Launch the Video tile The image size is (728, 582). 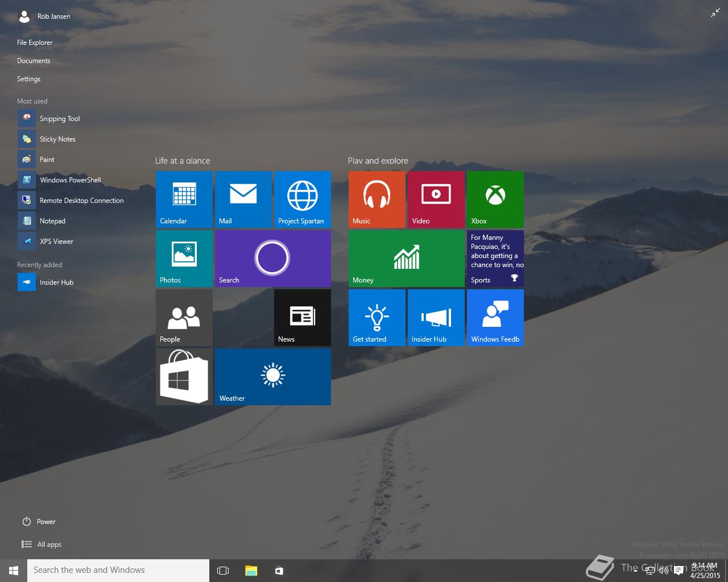click(436, 199)
